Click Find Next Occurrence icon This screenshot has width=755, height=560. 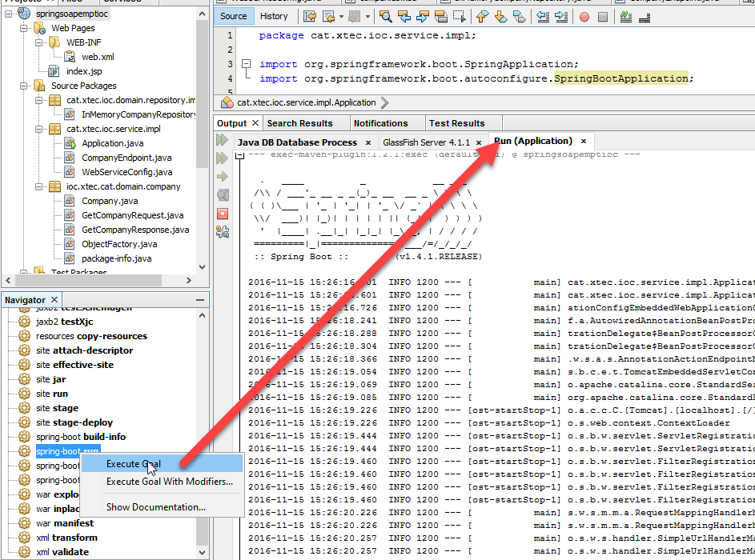tap(422, 17)
